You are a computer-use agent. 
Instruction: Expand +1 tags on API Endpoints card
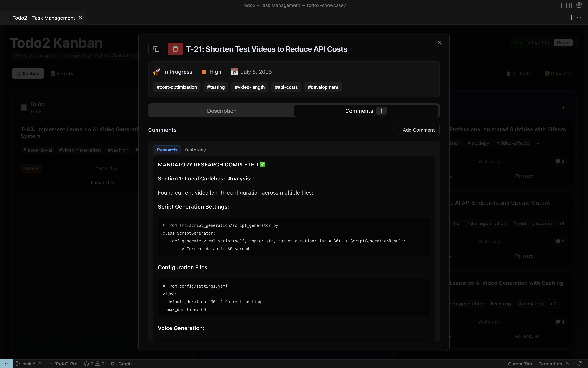click(x=562, y=224)
